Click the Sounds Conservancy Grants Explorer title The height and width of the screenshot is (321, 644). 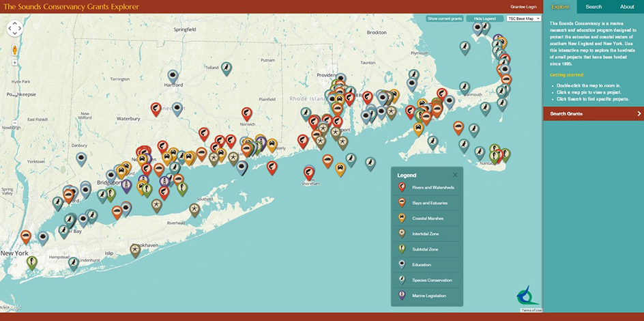71,7
